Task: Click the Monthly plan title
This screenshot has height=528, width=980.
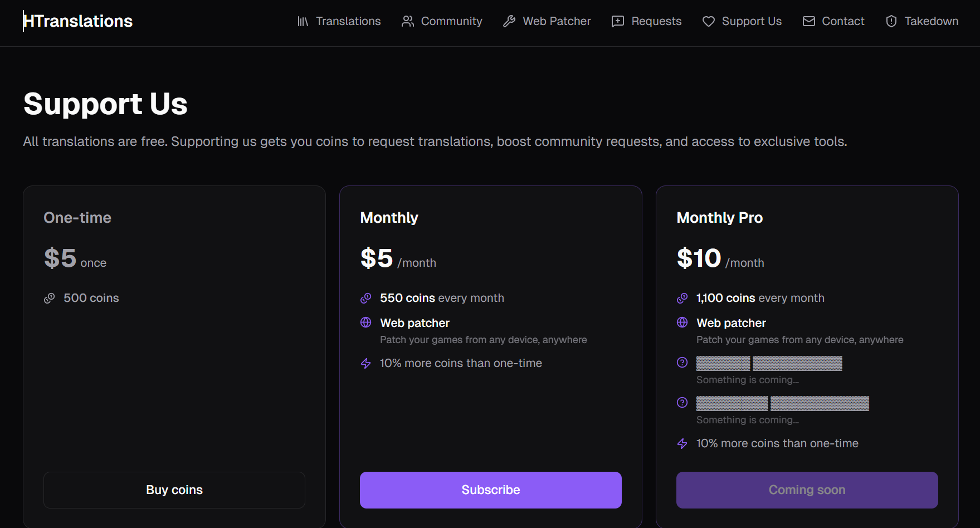Action: (x=389, y=218)
